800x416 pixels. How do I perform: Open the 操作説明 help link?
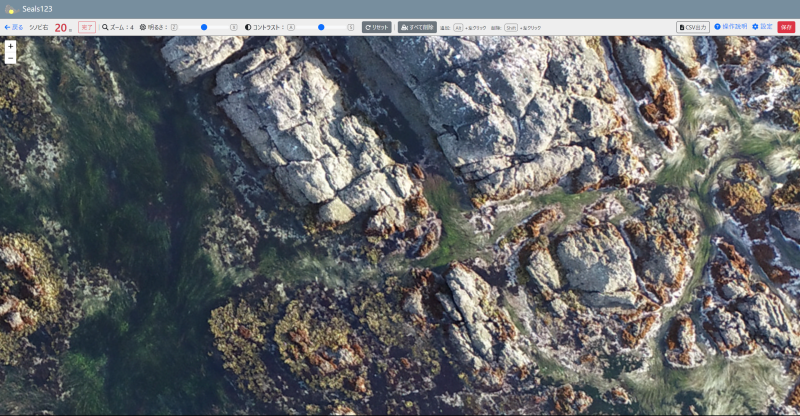click(731, 27)
